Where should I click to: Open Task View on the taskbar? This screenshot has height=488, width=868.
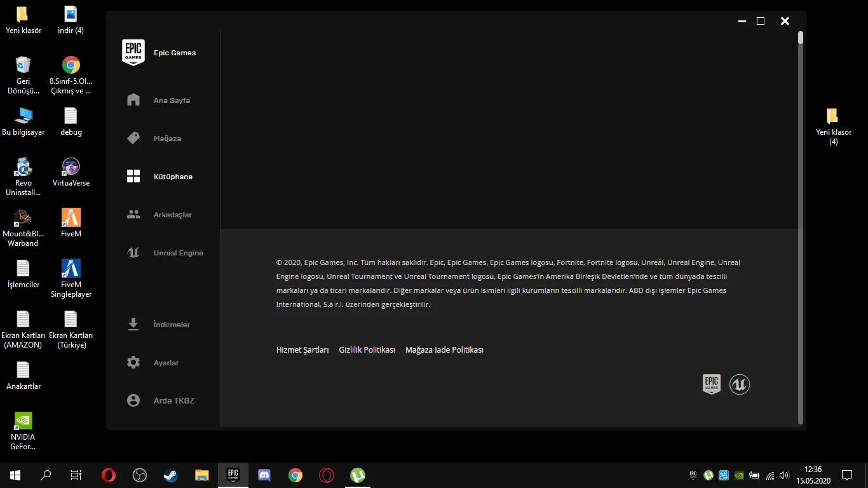(x=76, y=475)
